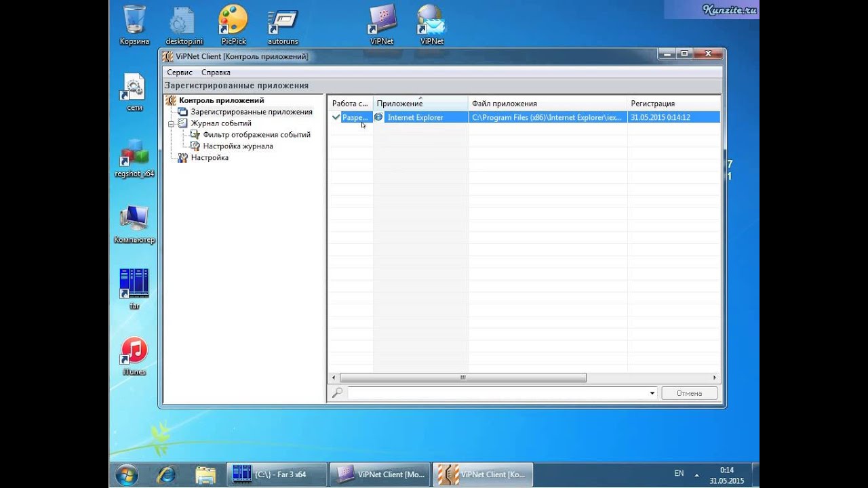Click the Фильтр отображения событий tree icon
Screen dimensions: 868x488
click(195, 135)
